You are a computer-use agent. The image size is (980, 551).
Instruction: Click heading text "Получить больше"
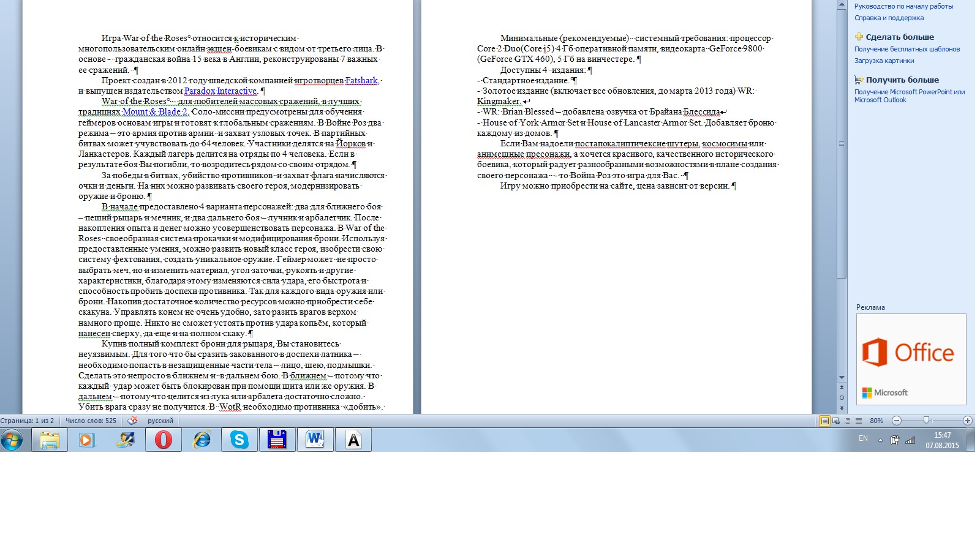[x=902, y=80]
